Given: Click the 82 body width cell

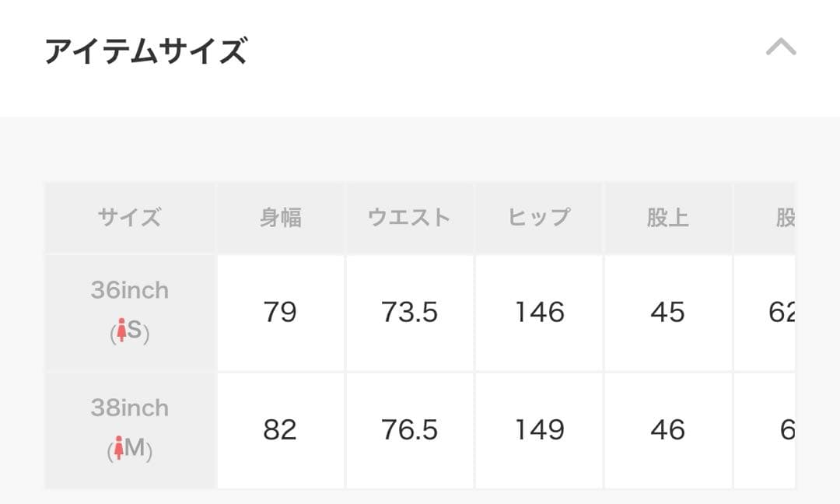Looking at the screenshot, I should (280, 430).
